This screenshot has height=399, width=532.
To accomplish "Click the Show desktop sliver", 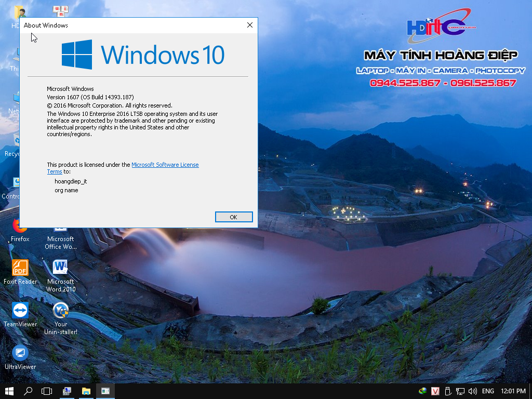I will click(x=530, y=391).
